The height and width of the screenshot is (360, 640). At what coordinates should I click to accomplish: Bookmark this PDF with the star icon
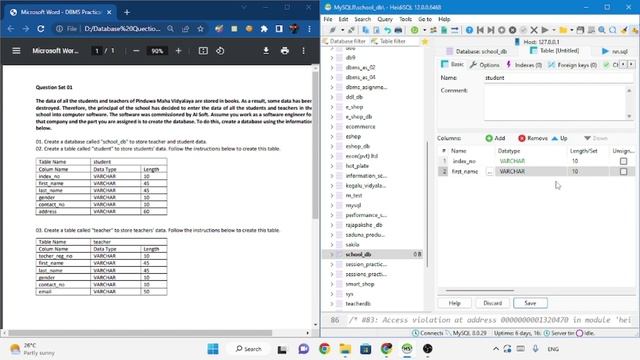click(200, 29)
